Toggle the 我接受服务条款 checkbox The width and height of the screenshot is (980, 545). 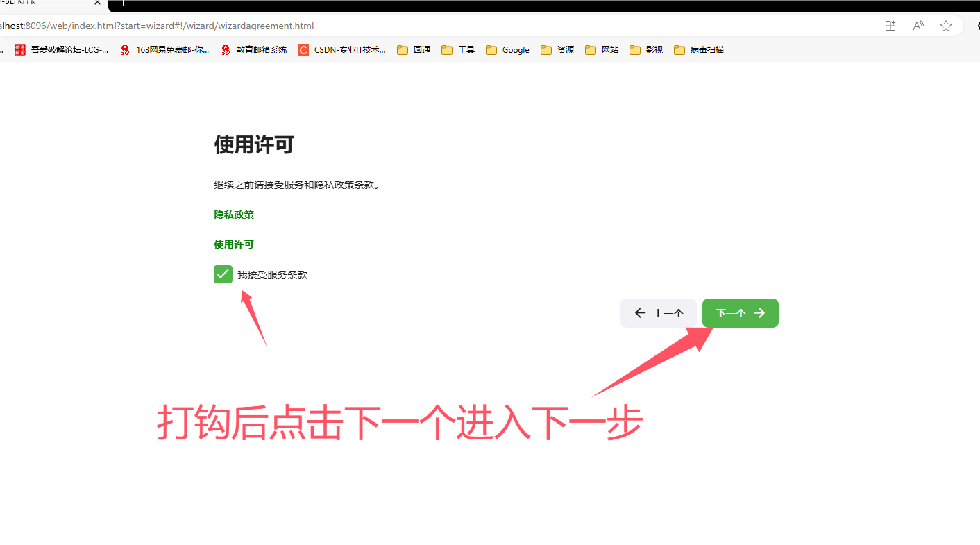click(x=223, y=274)
